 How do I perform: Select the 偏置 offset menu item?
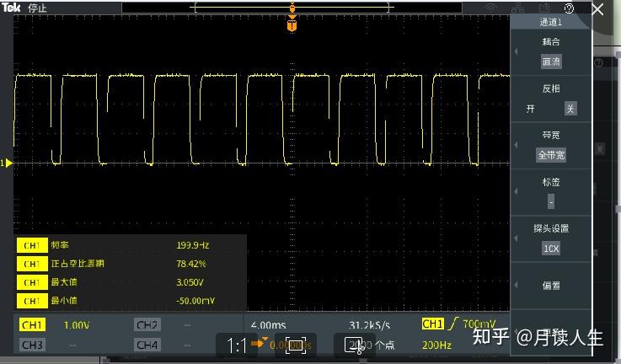551,286
